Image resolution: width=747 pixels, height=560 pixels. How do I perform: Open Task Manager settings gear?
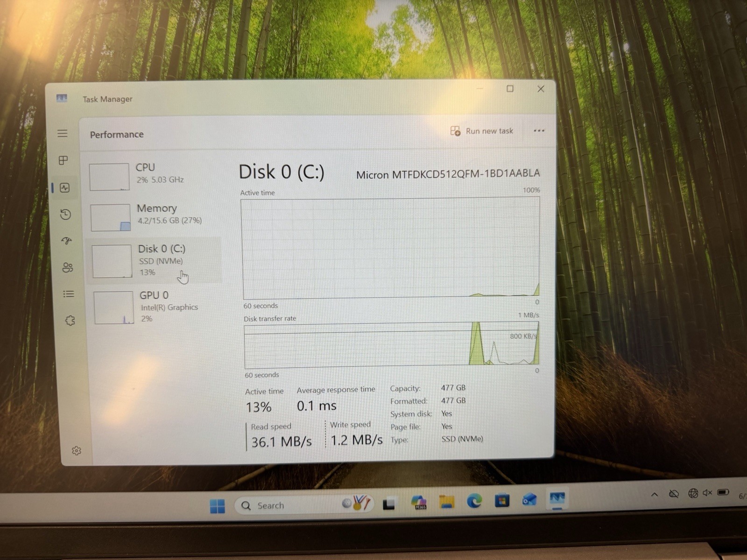click(x=77, y=451)
